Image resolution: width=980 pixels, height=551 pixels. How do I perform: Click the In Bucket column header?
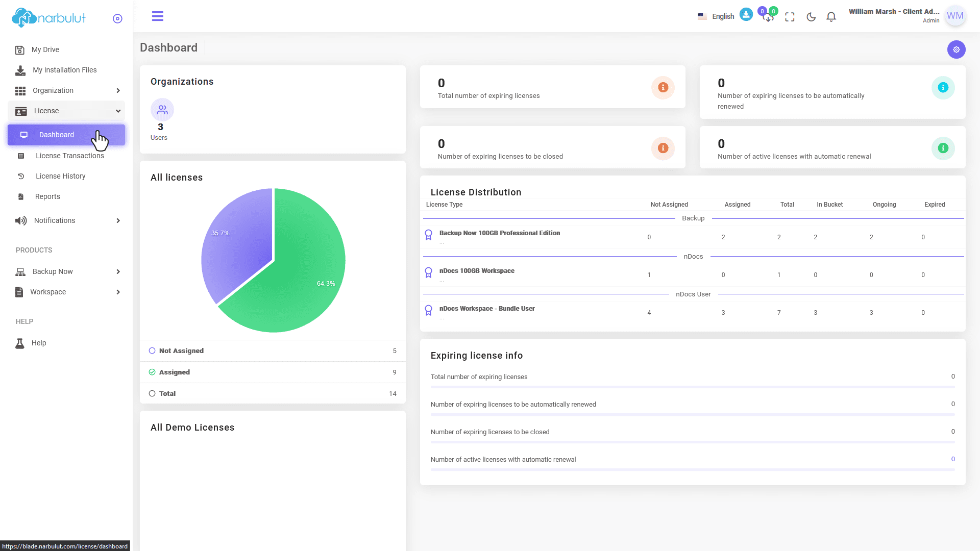pos(829,205)
